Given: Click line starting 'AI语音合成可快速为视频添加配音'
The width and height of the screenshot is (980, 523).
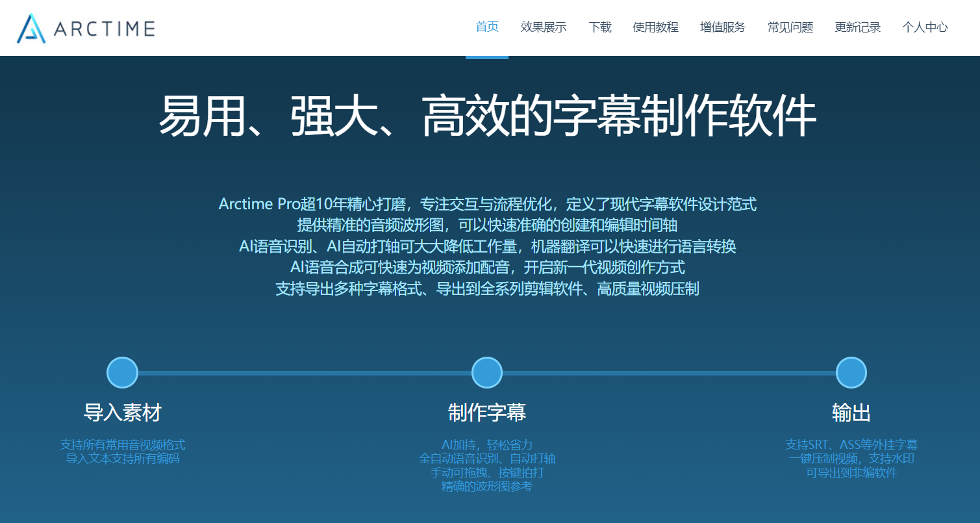Looking at the screenshot, I should [x=488, y=268].
